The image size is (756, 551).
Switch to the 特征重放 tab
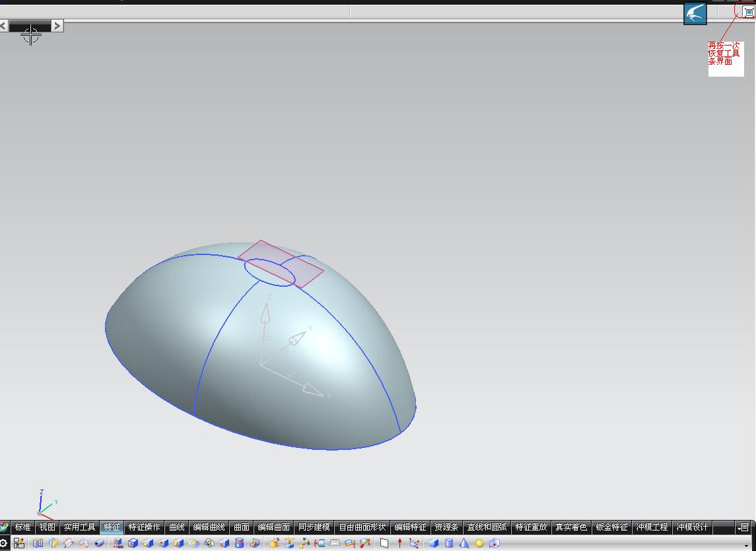point(531,527)
